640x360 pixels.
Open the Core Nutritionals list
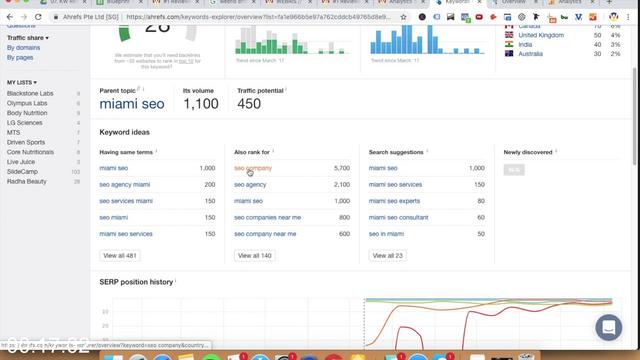click(x=30, y=152)
